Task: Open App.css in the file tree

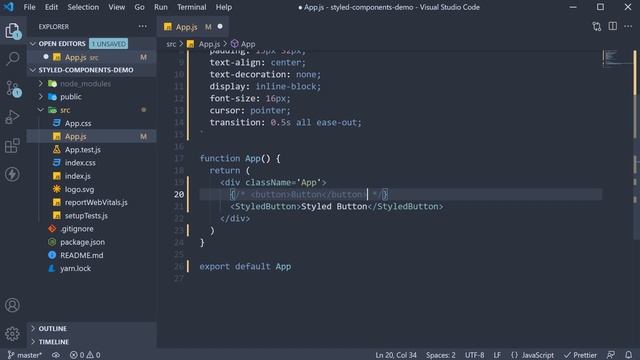Action: [x=78, y=123]
